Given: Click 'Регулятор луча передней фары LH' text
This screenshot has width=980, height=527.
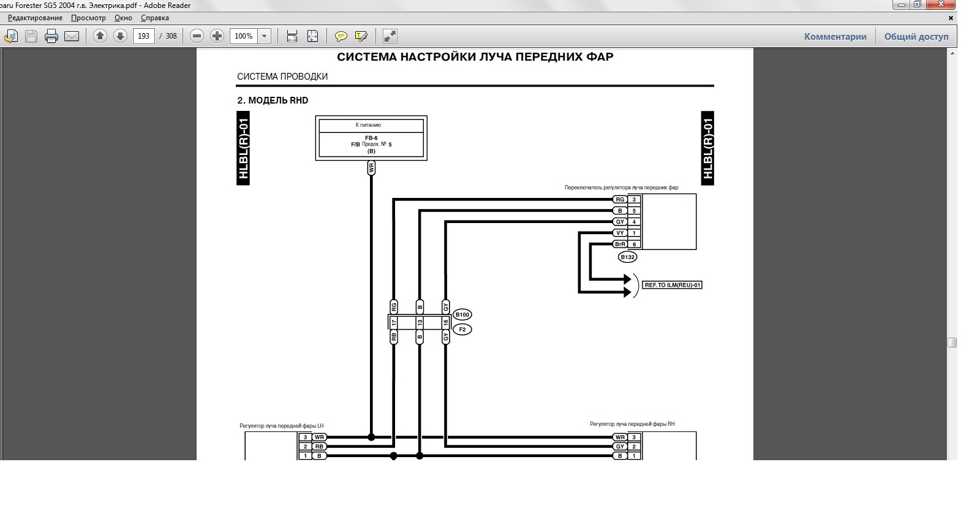Looking at the screenshot, I should pyautogui.click(x=281, y=426).
